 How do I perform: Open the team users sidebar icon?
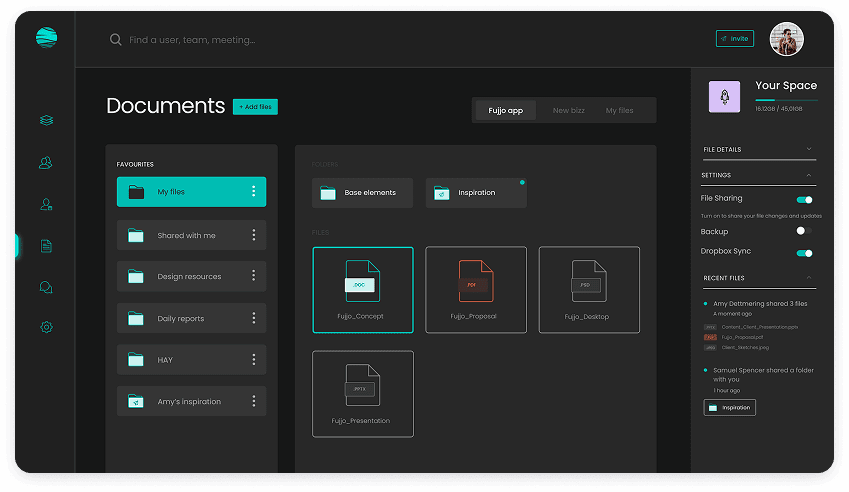coord(46,162)
